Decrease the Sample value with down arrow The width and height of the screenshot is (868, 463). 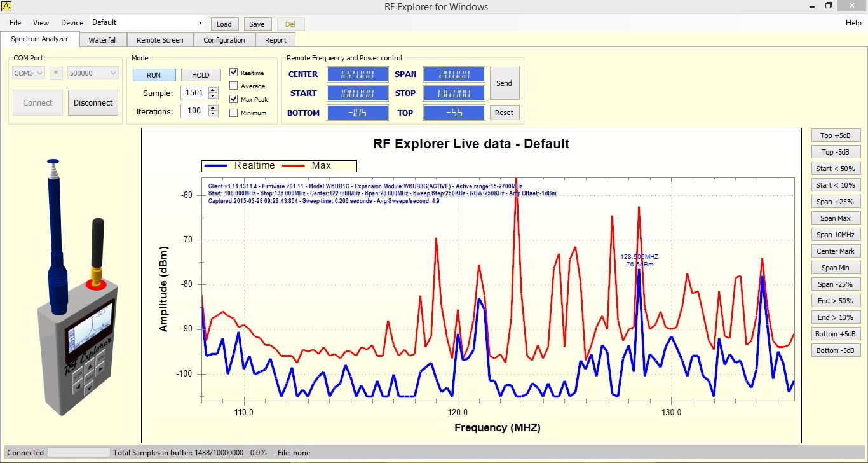213,96
